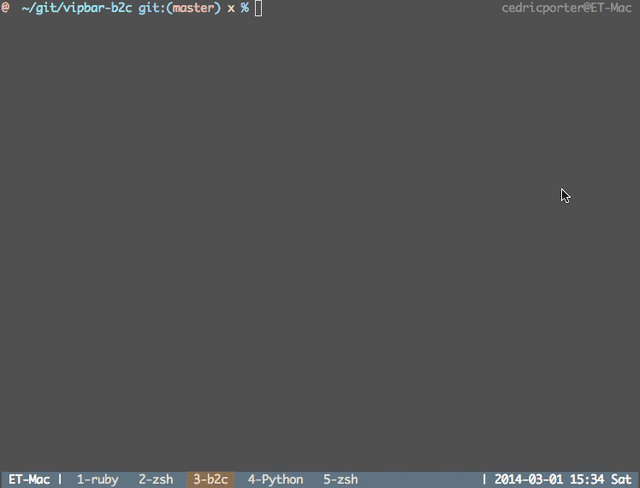Viewport: 640px width, 488px height.
Task: Click the time 15:34 in status bar
Action: coord(587,479)
